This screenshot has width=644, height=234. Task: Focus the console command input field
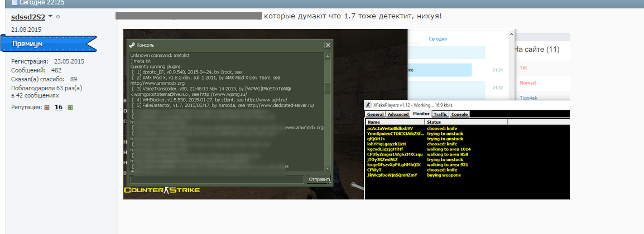click(217, 179)
